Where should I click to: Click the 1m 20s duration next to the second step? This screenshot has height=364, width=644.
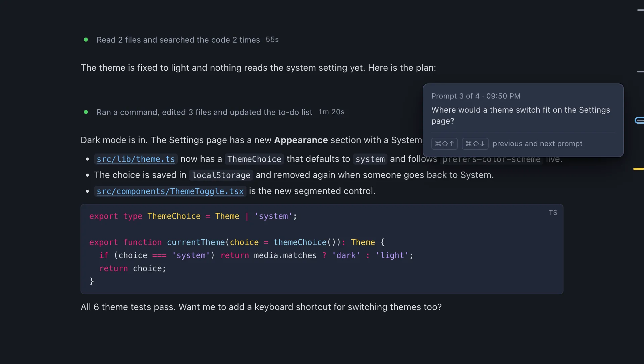click(331, 112)
